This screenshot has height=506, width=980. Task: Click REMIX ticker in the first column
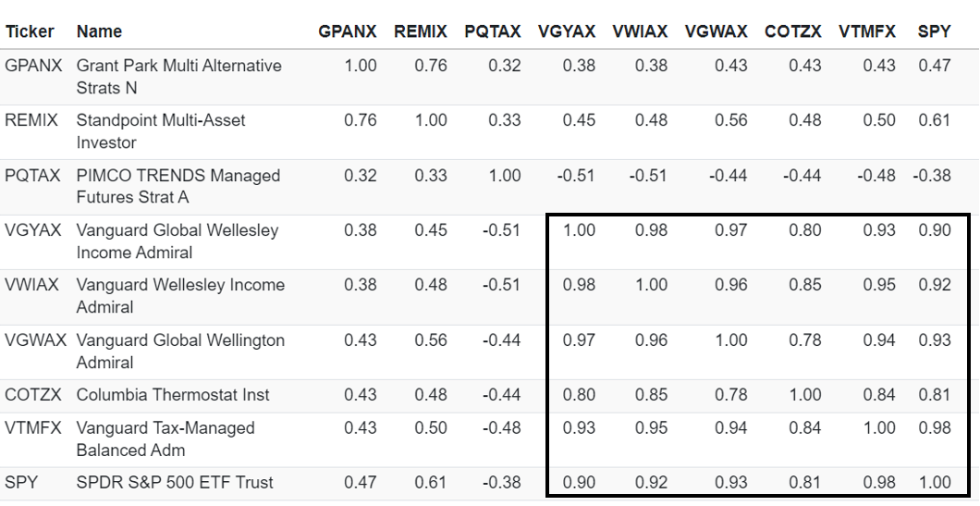31,120
